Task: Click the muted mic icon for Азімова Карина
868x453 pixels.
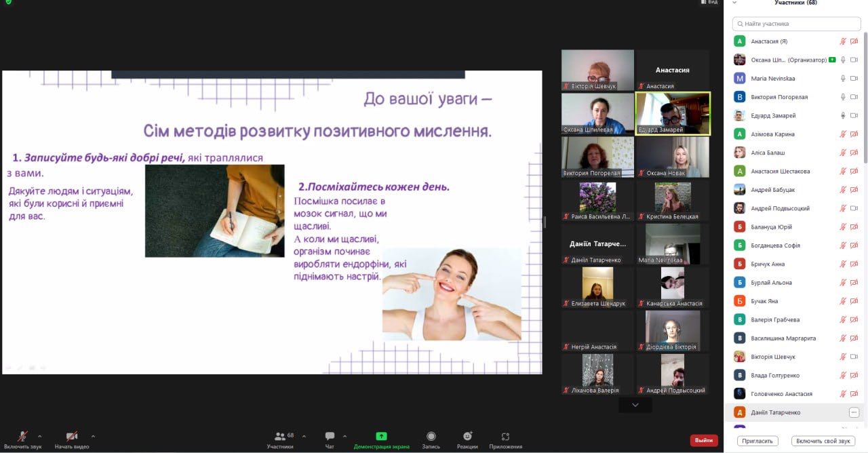Action: point(844,134)
